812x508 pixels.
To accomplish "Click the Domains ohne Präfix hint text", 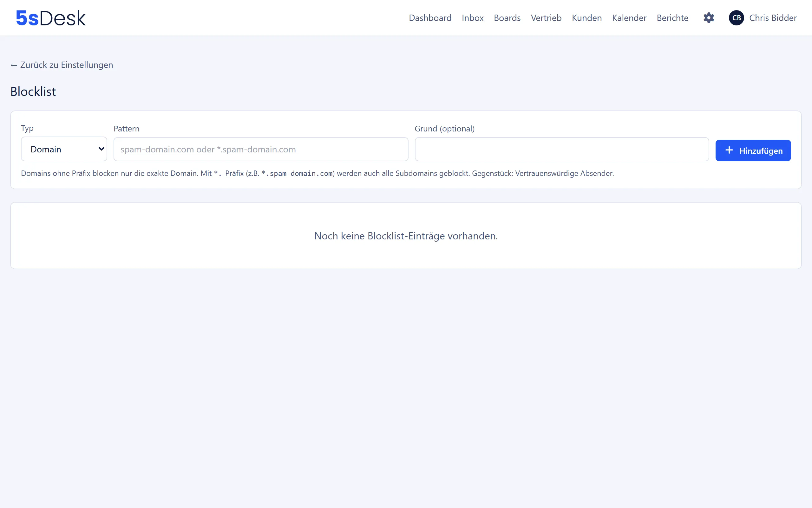I will click(x=318, y=173).
